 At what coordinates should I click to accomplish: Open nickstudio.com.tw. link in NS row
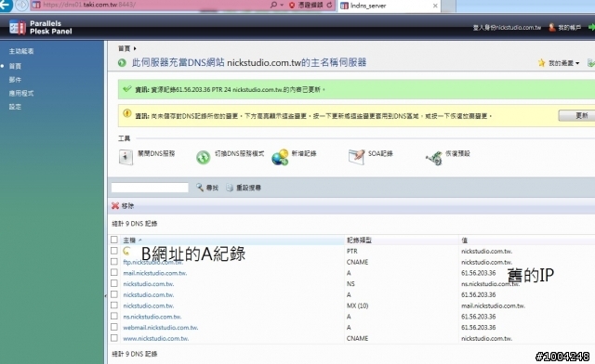point(149,284)
